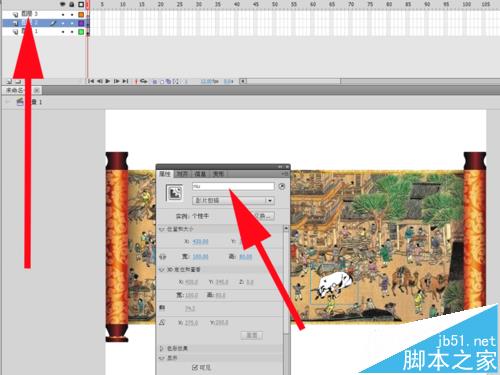Screen dimensions: 500x375
Task: Click green outline color swatch of layer 1
Action: point(81,32)
